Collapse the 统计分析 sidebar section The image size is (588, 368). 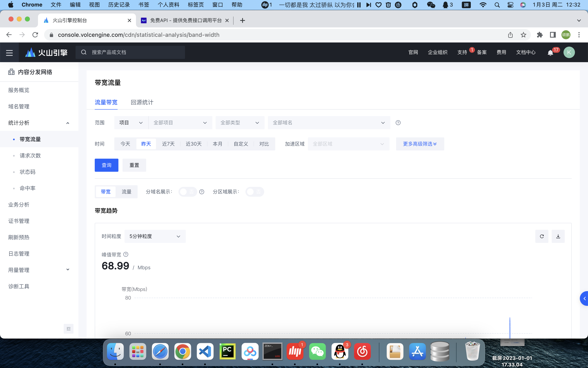(x=39, y=123)
